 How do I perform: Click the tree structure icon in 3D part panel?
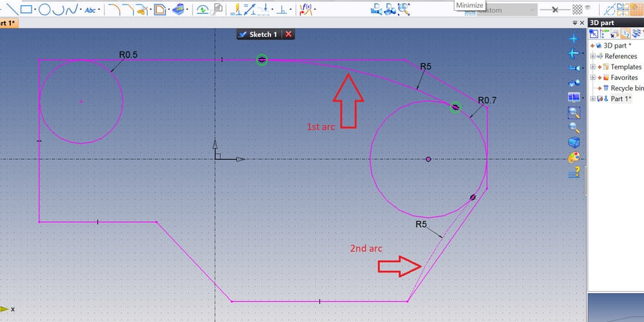(x=604, y=33)
